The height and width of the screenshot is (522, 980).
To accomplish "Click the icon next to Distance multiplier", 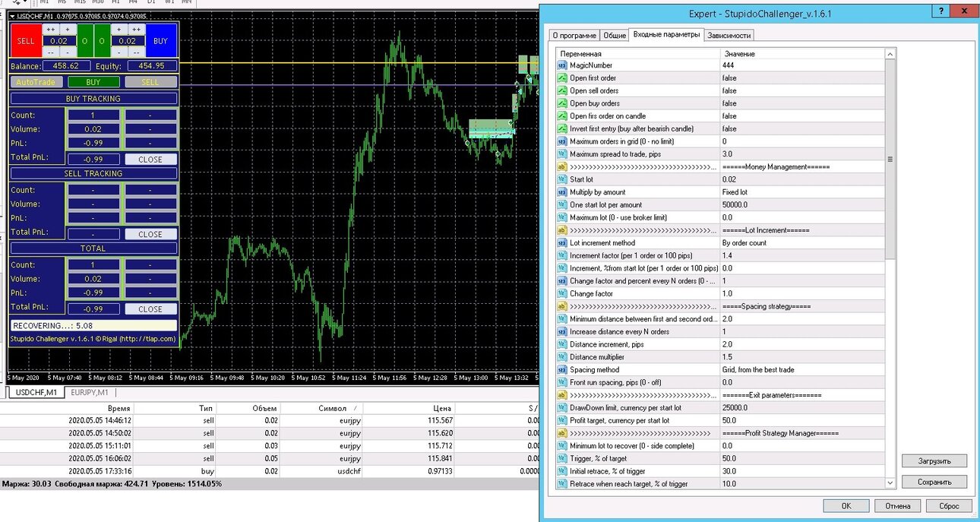I will point(562,357).
